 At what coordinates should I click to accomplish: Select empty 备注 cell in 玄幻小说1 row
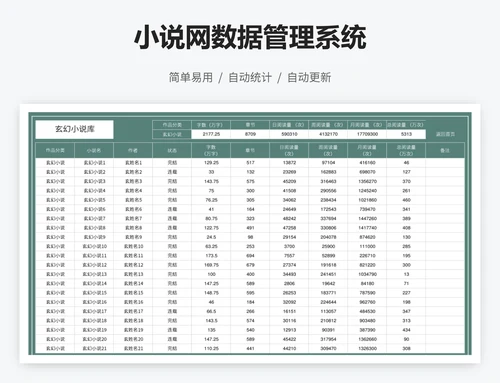tap(445, 163)
